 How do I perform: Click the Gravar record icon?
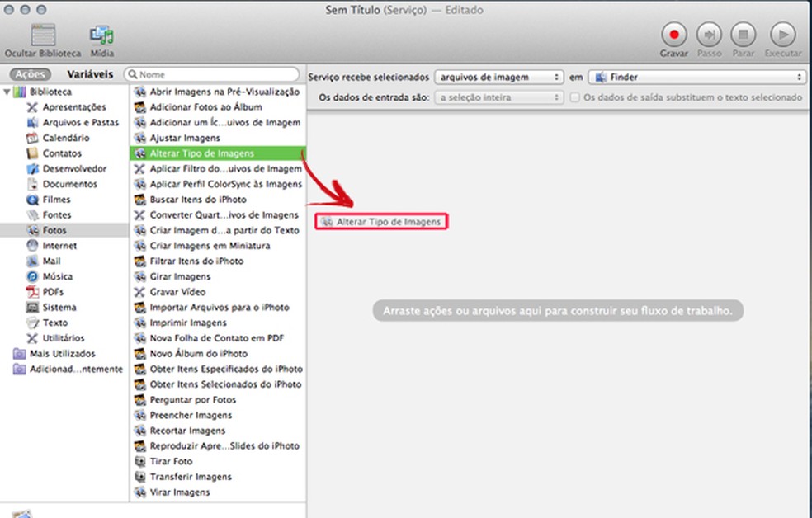point(674,34)
